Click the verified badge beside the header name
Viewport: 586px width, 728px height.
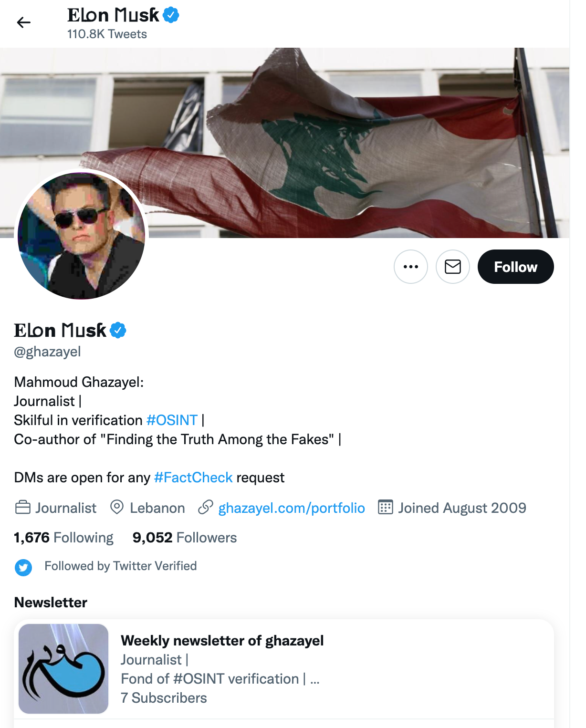point(171,15)
